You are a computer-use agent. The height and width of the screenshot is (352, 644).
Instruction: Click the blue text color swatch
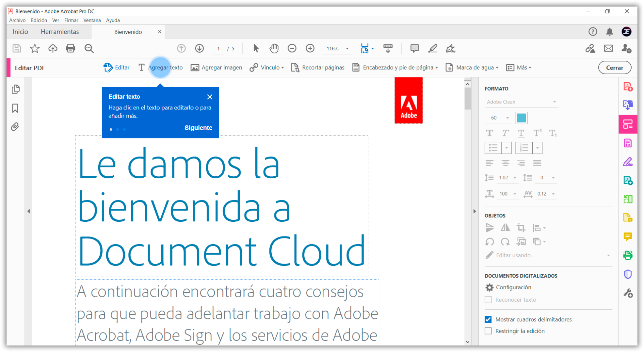(x=521, y=118)
